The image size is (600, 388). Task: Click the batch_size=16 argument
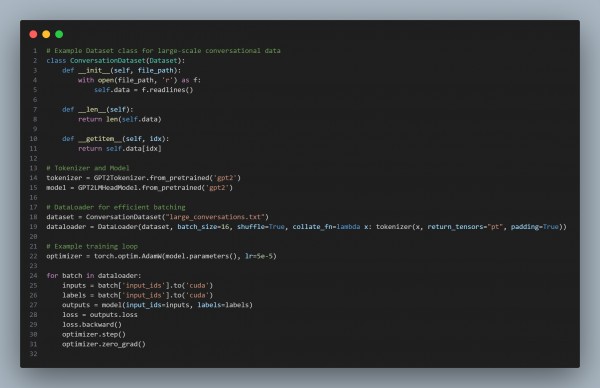(x=203, y=227)
